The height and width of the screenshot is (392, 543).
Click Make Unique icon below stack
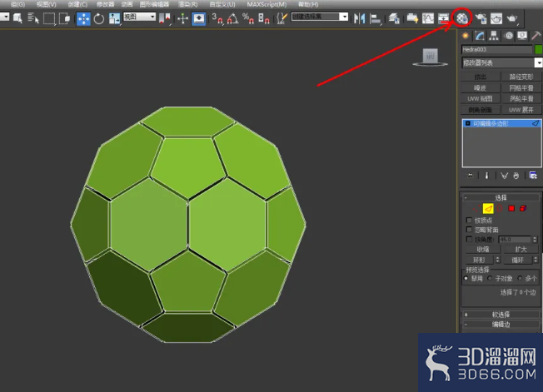point(504,176)
